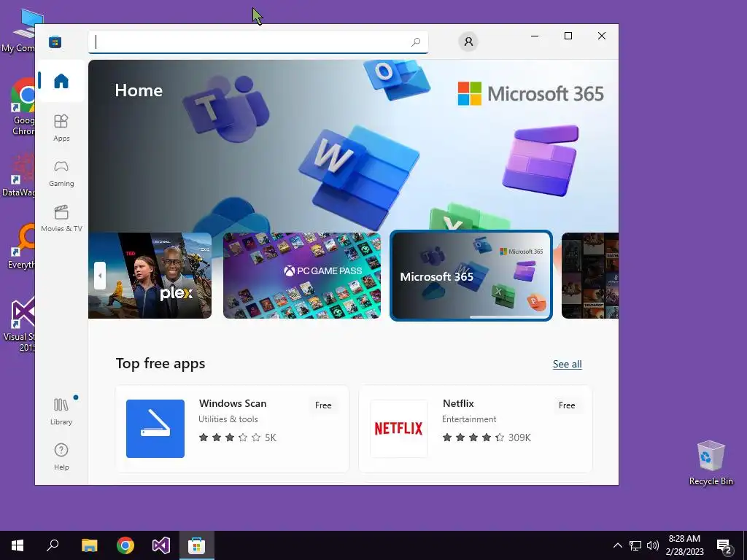
Task: Click the Microsoft Store logo icon
Action: tap(55, 42)
